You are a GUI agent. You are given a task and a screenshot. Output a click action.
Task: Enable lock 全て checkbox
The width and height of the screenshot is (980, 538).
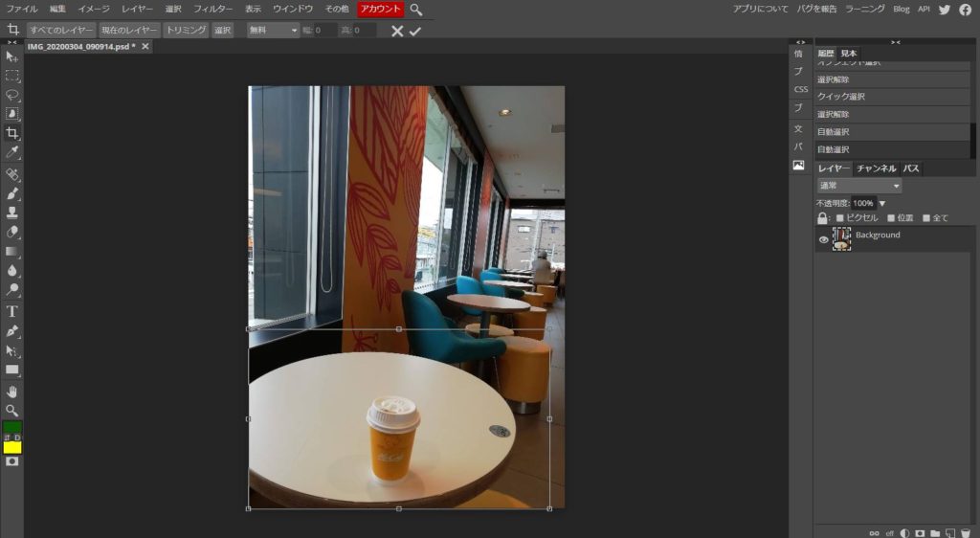[926, 218]
